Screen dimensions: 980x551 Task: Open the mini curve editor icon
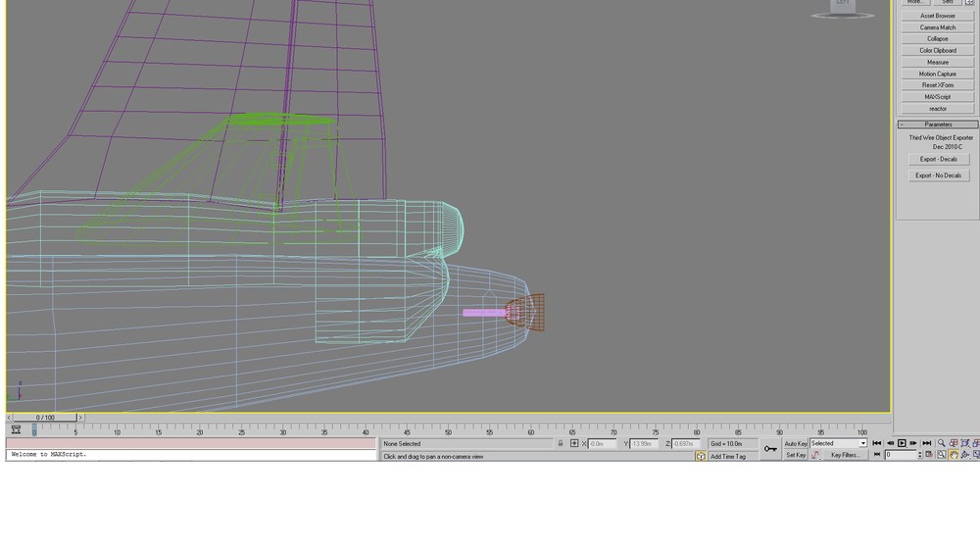pos(17,429)
